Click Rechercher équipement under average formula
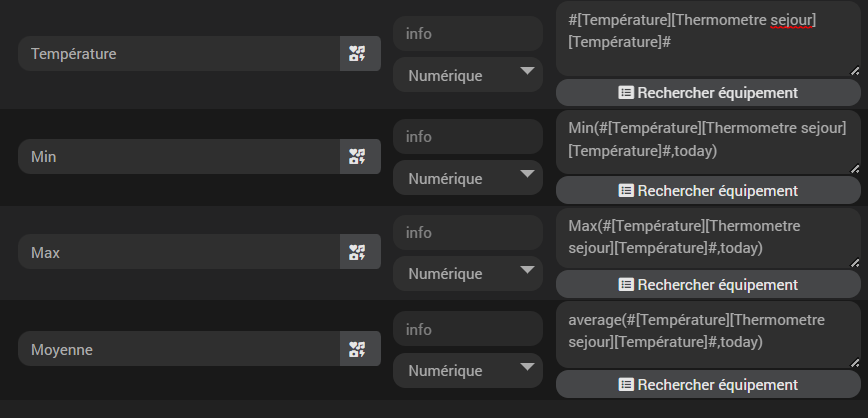 tap(708, 385)
